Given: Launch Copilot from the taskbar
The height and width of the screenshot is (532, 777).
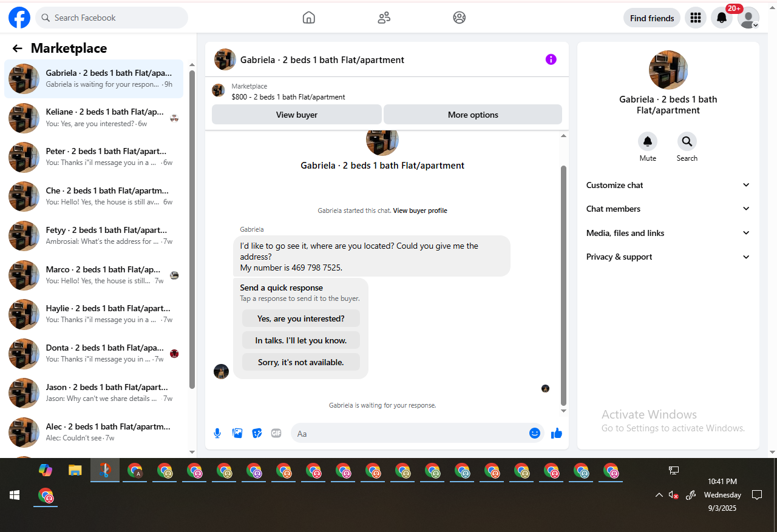Looking at the screenshot, I should coord(45,470).
